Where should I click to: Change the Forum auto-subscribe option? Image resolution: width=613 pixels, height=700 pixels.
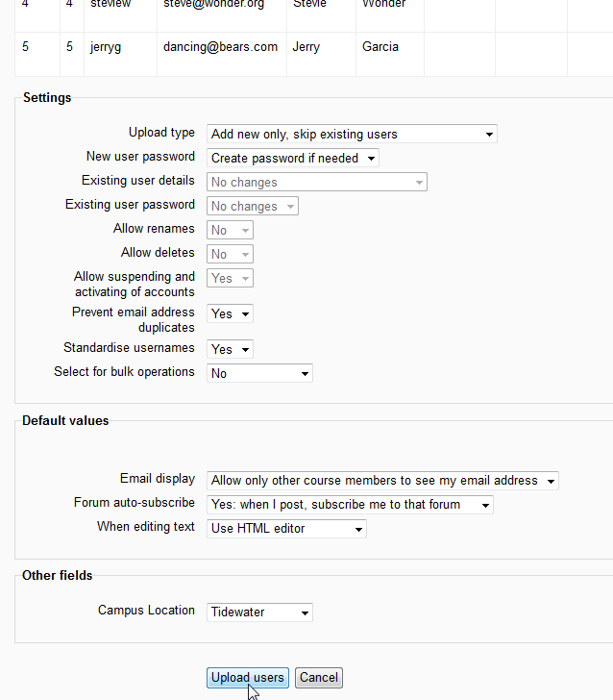[x=350, y=504]
